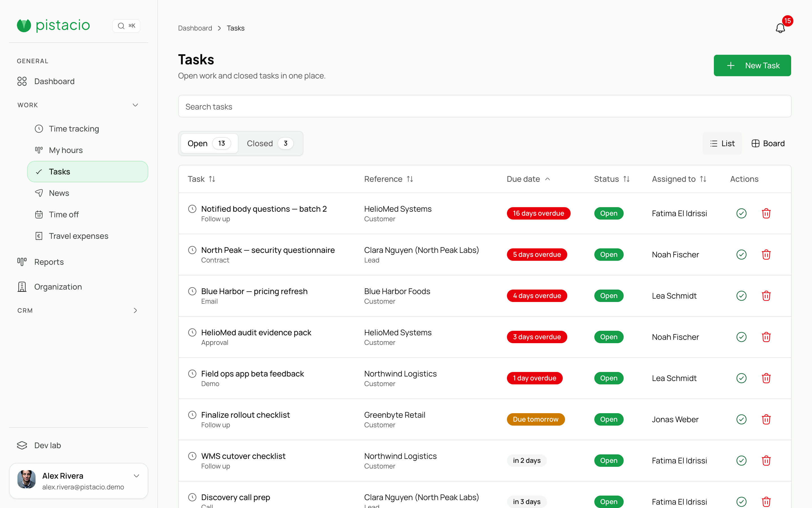The height and width of the screenshot is (508, 812).
Task: Click Alex Rivera's avatar photo
Action: tap(27, 479)
